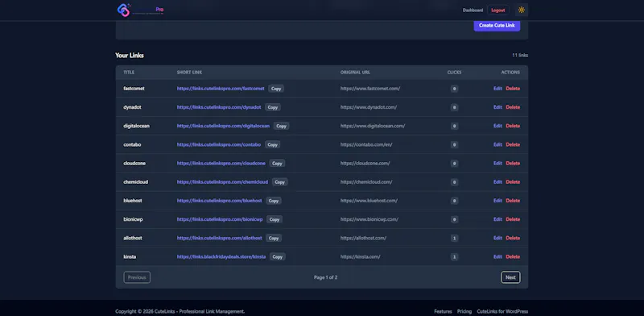Delete the chemicloud link
Viewport: 644px width, 316px height.
click(x=513, y=182)
